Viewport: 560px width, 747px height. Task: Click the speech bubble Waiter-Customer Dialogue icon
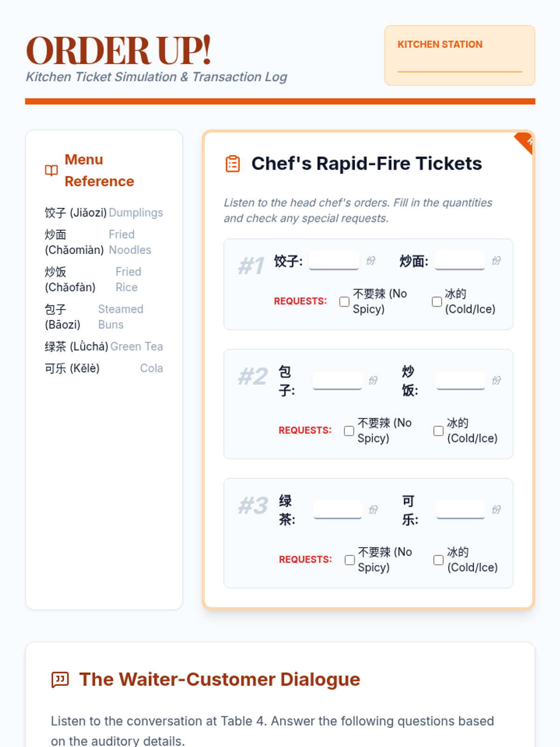click(60, 680)
